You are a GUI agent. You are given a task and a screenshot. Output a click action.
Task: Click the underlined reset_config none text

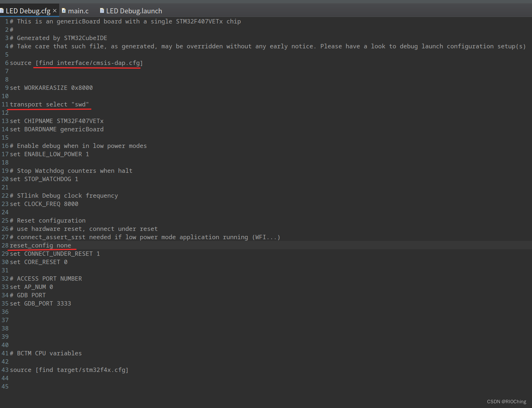[x=41, y=245]
